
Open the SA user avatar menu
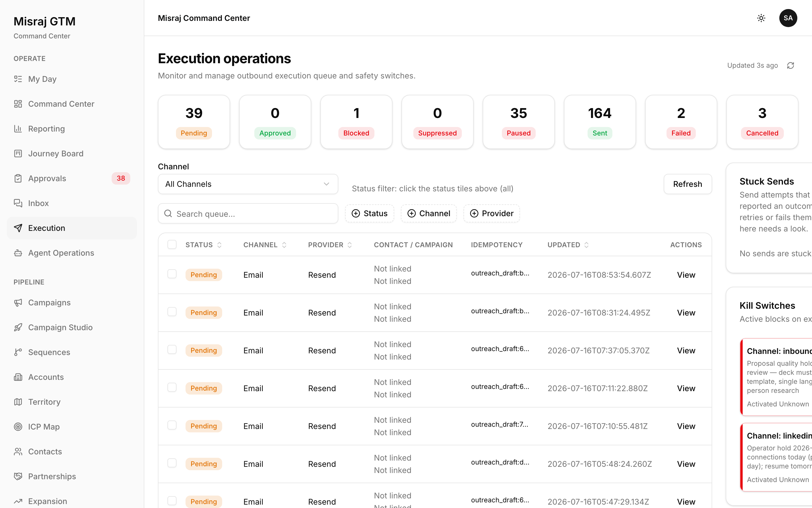click(x=788, y=18)
